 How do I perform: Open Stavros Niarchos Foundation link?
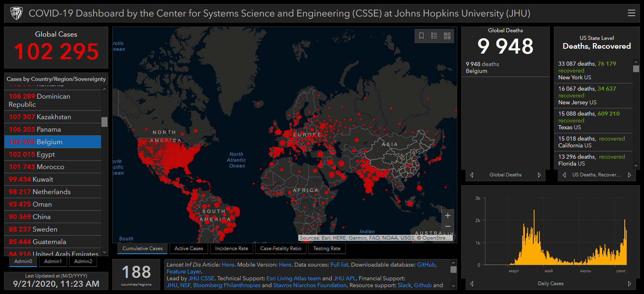[310, 285]
